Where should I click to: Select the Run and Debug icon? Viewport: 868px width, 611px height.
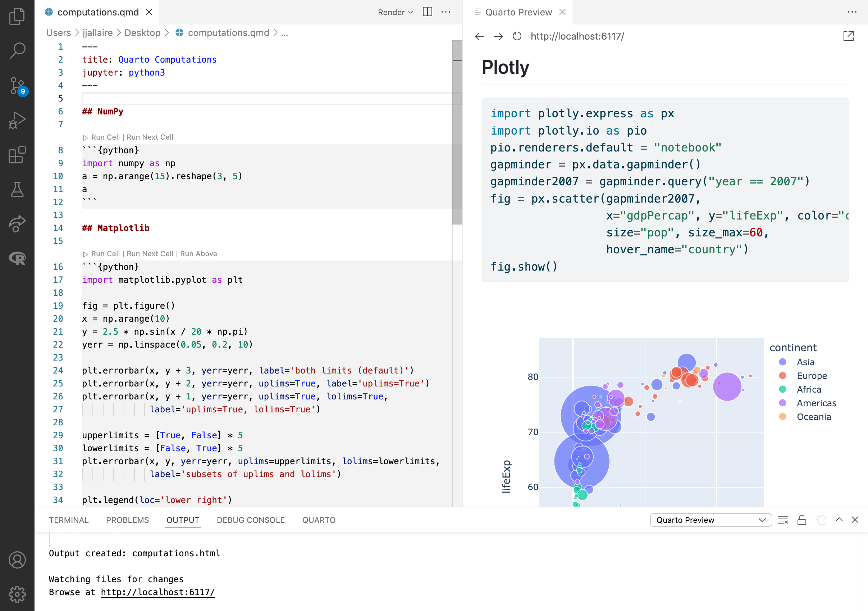17,119
